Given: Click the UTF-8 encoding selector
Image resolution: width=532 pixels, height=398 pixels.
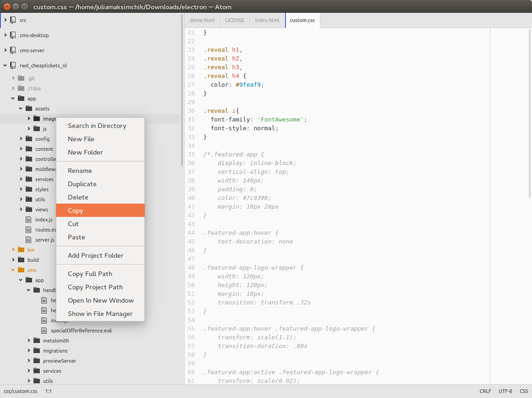Looking at the screenshot, I should coord(505,391).
